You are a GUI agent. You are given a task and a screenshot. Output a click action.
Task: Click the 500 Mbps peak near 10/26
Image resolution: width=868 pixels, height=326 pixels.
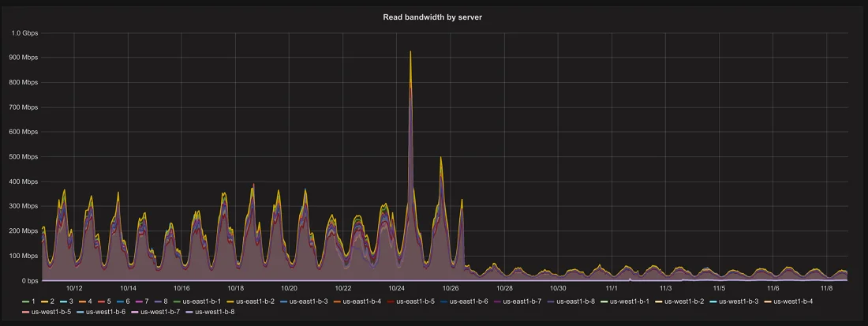440,159
